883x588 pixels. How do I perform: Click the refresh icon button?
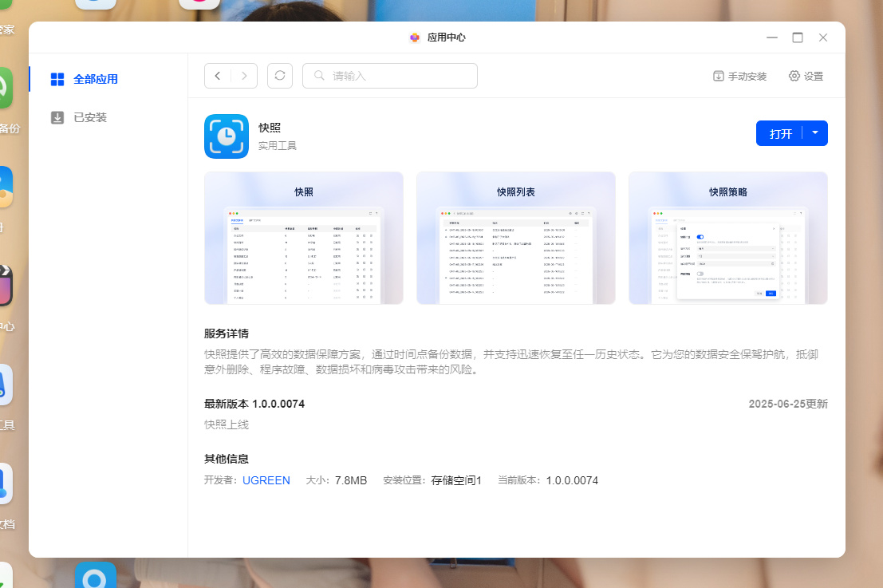(x=280, y=76)
